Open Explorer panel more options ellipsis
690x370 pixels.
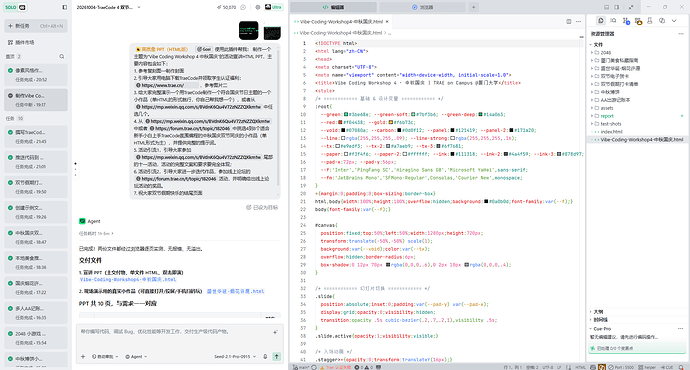click(x=681, y=33)
